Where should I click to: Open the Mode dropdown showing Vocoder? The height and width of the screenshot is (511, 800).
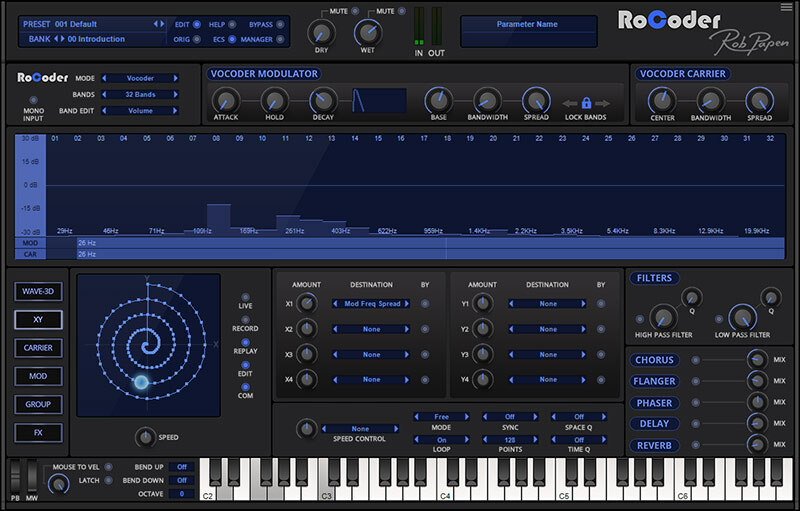pos(141,77)
